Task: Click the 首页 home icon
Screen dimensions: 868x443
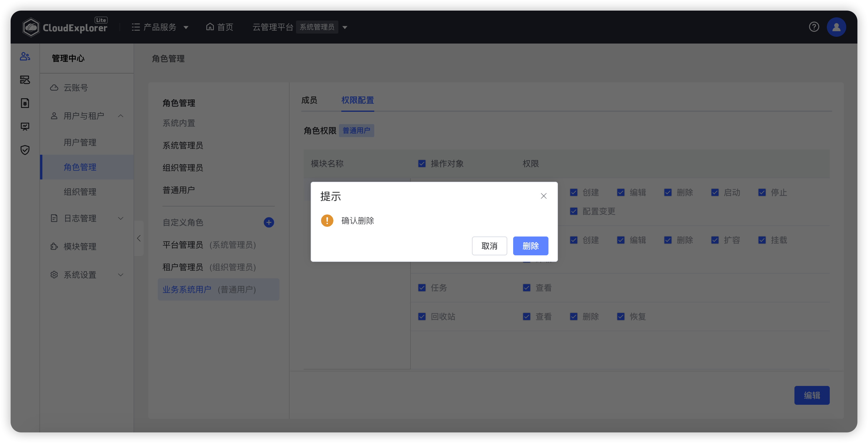Action: click(210, 26)
